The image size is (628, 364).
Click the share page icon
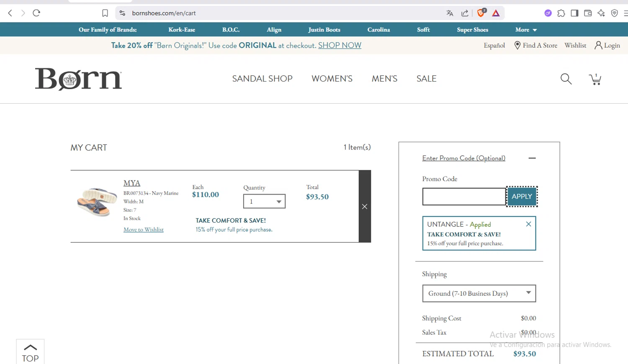point(465,13)
